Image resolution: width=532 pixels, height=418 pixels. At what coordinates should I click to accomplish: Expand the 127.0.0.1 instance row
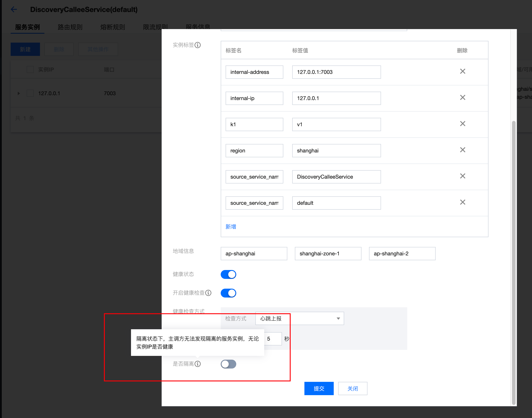coord(19,93)
